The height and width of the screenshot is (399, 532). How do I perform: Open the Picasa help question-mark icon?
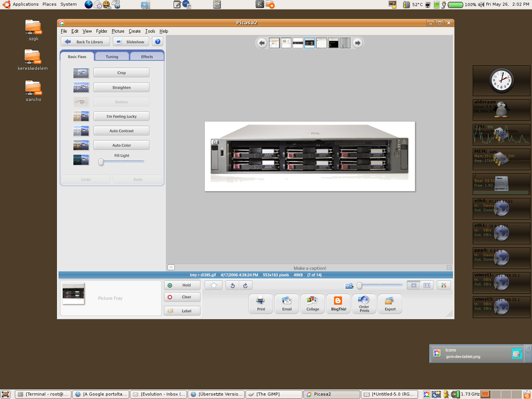pyautogui.click(x=158, y=41)
